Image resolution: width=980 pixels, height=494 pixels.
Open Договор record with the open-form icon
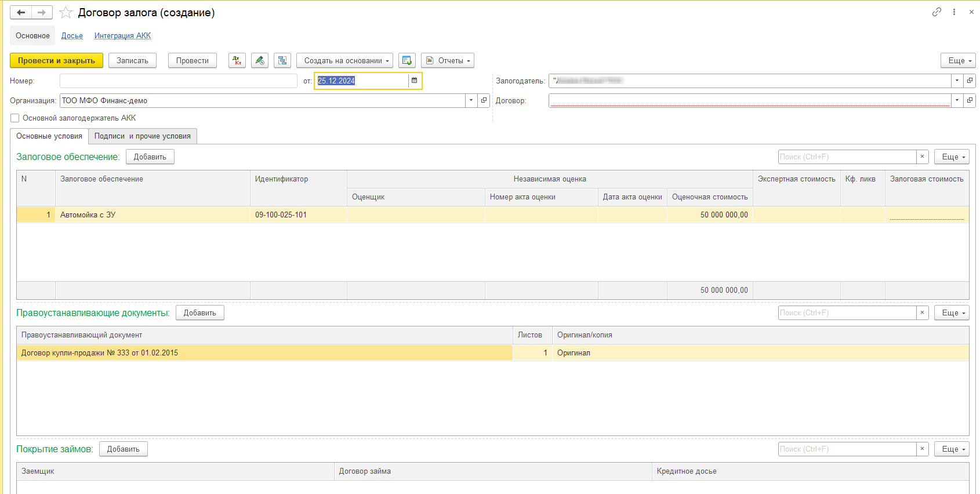click(970, 100)
